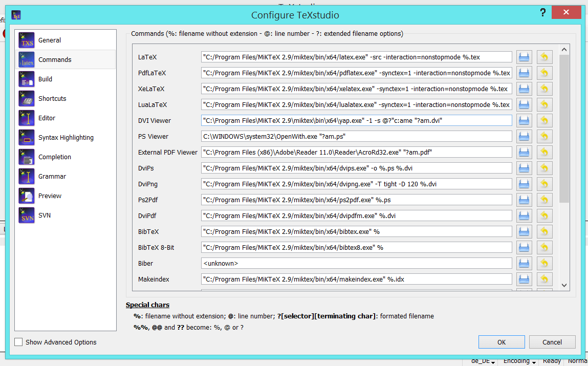Reset the External PDF Viewer command
This screenshot has height=366, width=588.
point(544,152)
